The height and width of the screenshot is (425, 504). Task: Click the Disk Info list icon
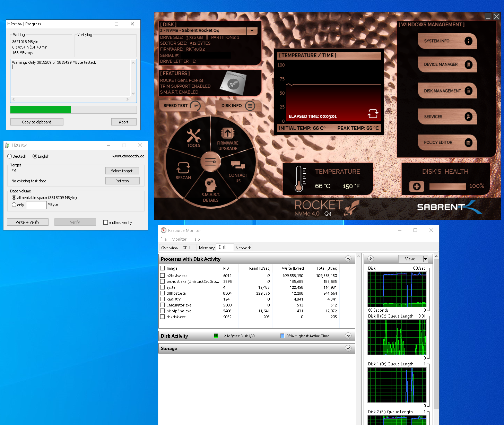[250, 106]
